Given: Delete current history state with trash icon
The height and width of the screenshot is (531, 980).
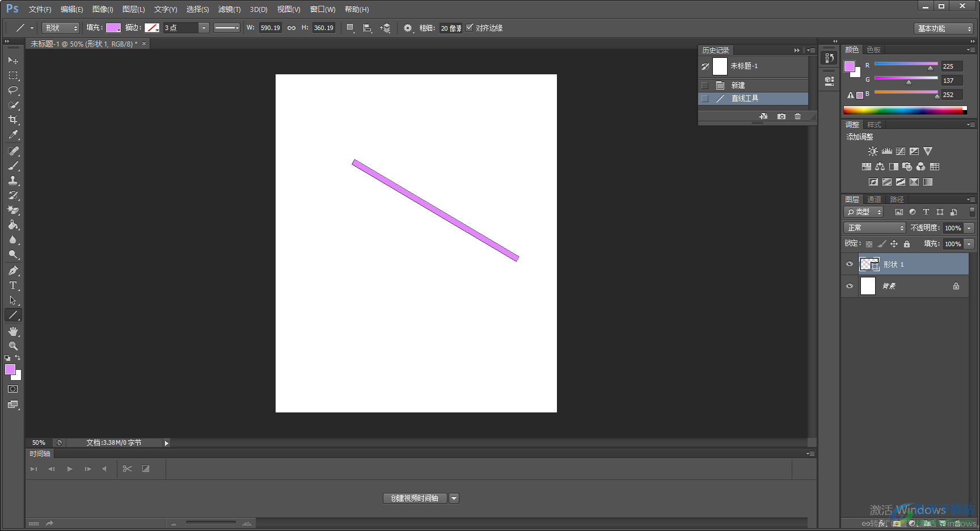Looking at the screenshot, I should pos(797,116).
